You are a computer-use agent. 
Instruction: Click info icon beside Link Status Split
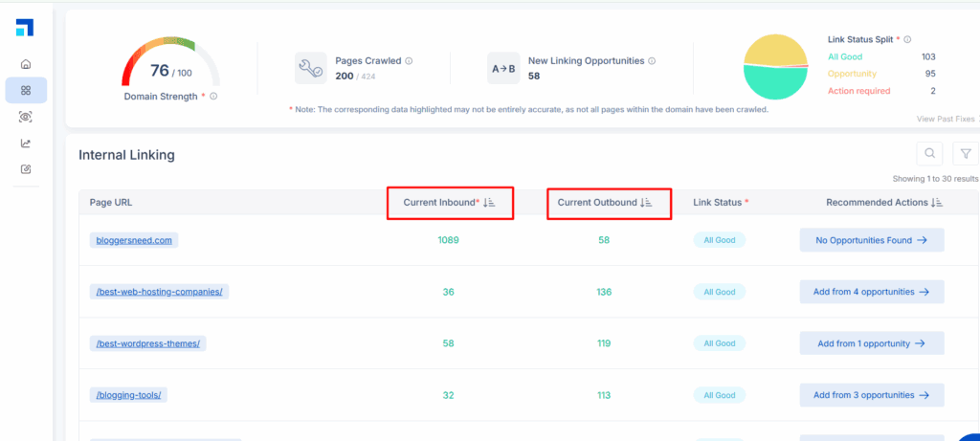907,39
